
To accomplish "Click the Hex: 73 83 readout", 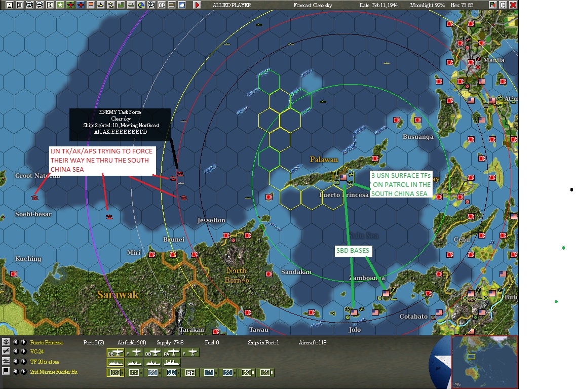I will coord(462,5).
